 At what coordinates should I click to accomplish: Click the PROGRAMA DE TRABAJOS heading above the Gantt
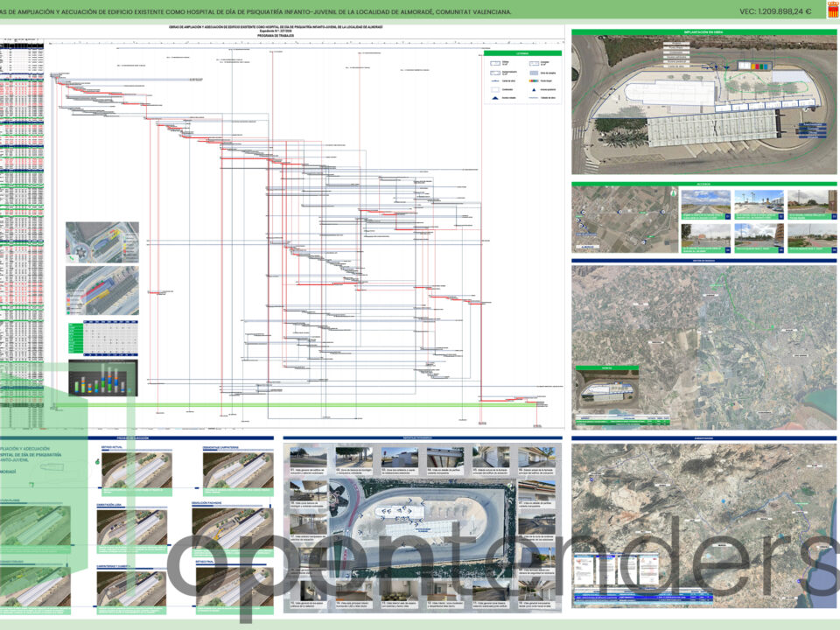(276, 36)
